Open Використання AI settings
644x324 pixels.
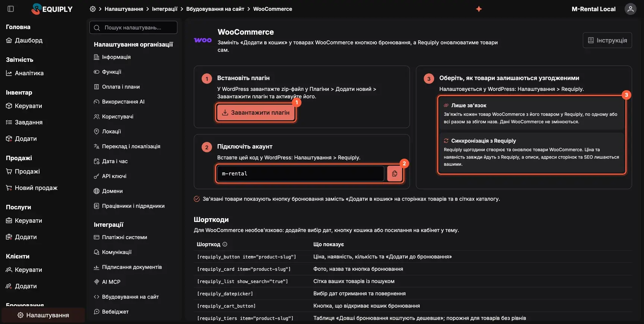(119, 102)
